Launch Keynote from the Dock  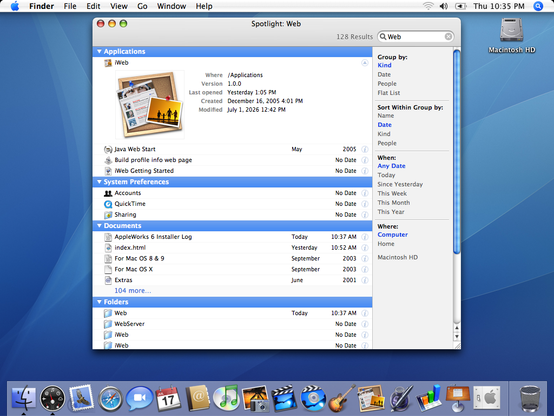[458, 398]
